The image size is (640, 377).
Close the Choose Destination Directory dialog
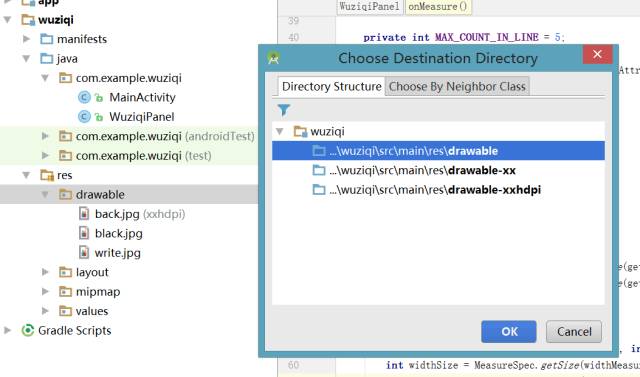click(597, 54)
